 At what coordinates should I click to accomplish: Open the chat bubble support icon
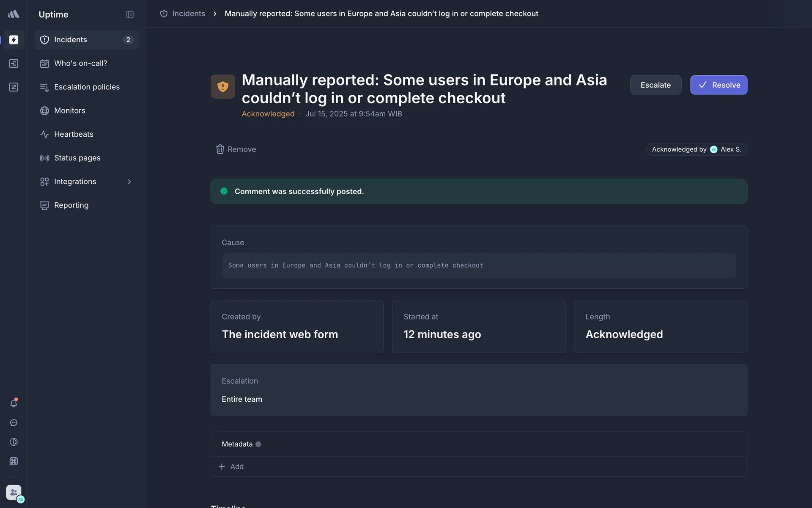pyautogui.click(x=14, y=423)
